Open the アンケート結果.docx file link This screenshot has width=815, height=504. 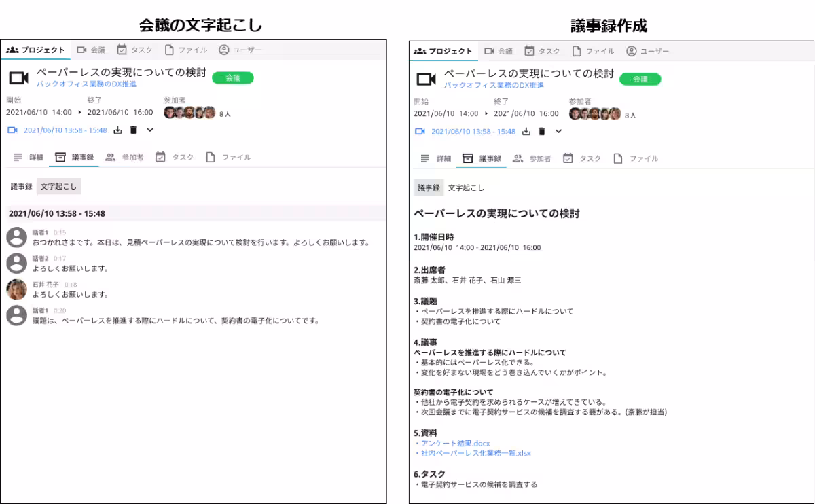tap(455, 443)
